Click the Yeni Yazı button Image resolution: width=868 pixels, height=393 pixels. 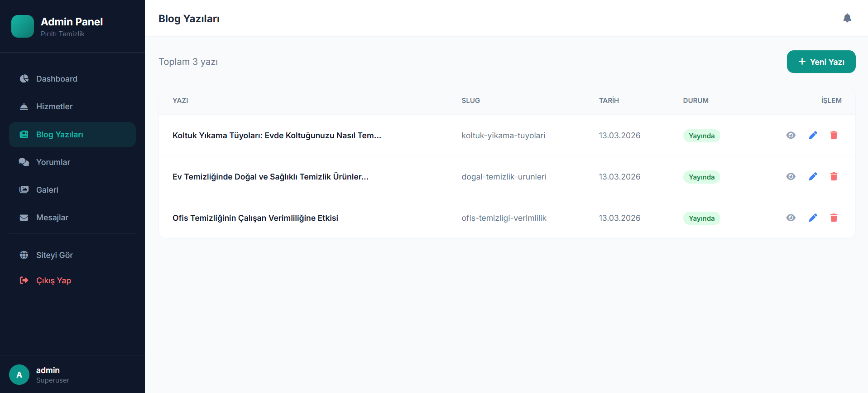pyautogui.click(x=821, y=62)
